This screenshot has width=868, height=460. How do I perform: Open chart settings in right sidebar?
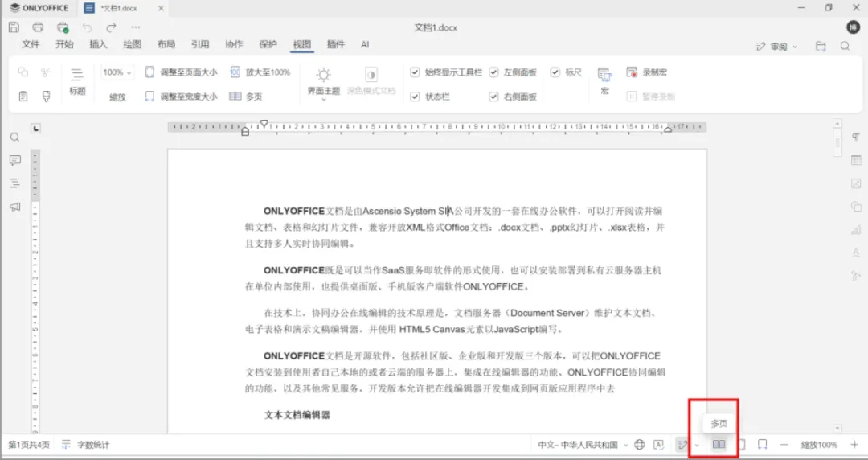pyautogui.click(x=856, y=229)
